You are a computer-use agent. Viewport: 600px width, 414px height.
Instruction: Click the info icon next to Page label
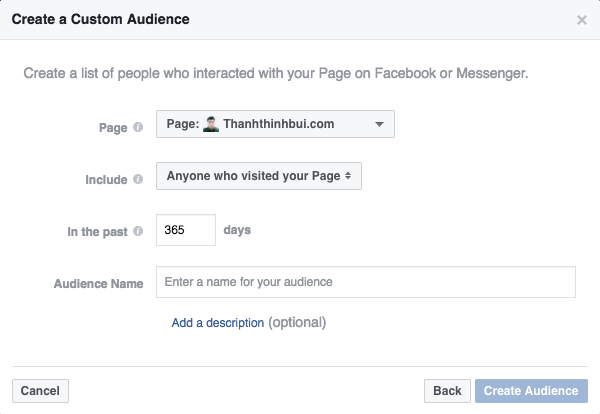[x=138, y=127]
